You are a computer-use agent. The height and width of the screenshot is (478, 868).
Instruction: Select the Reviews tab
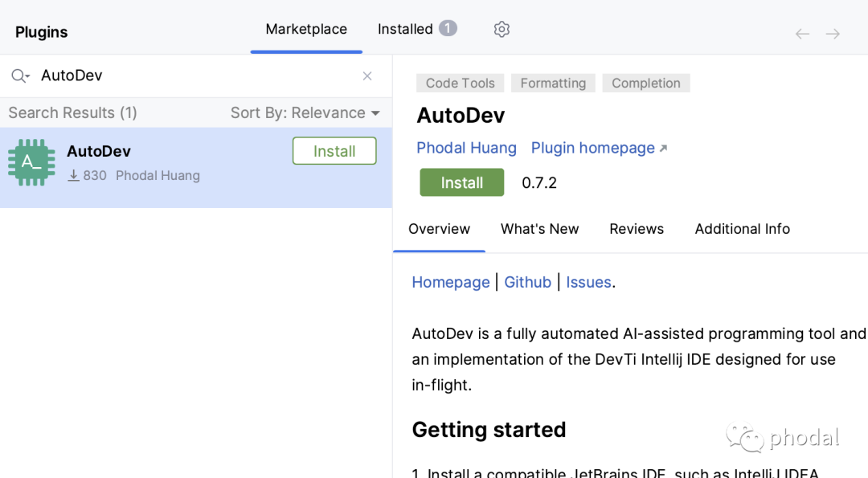(x=636, y=229)
